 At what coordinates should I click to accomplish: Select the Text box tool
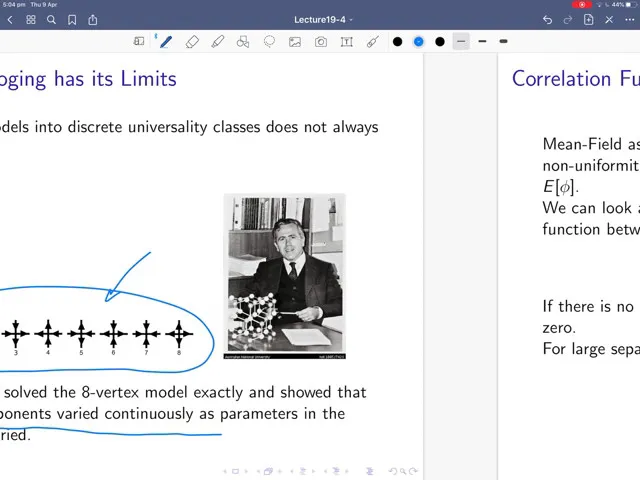pyautogui.click(x=347, y=42)
